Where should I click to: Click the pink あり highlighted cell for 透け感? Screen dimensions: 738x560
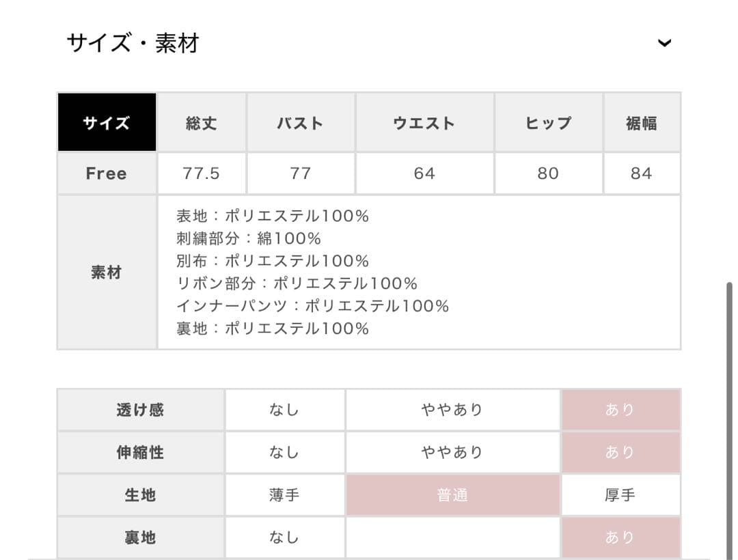point(620,409)
